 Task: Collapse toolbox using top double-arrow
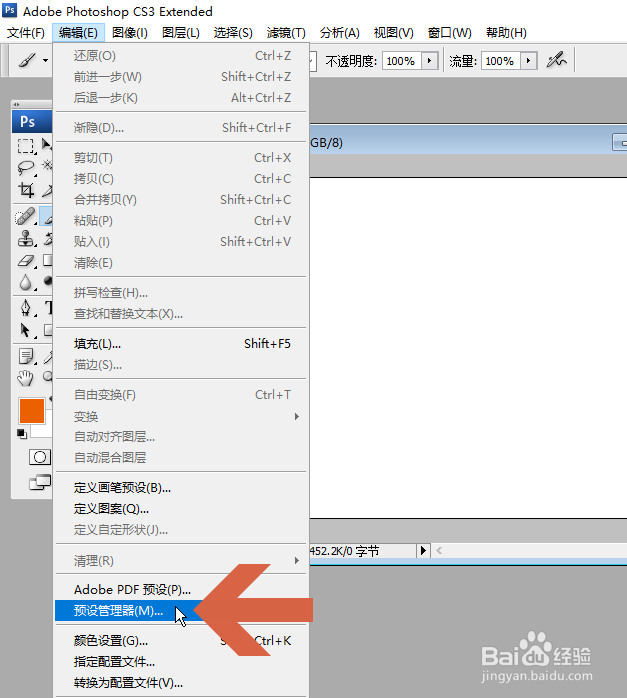(x=16, y=104)
